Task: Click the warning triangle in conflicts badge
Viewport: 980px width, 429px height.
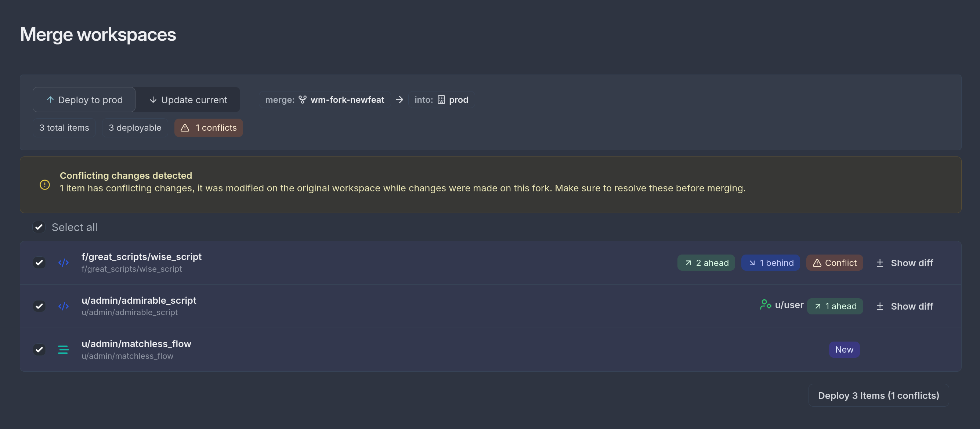Action: tap(185, 128)
